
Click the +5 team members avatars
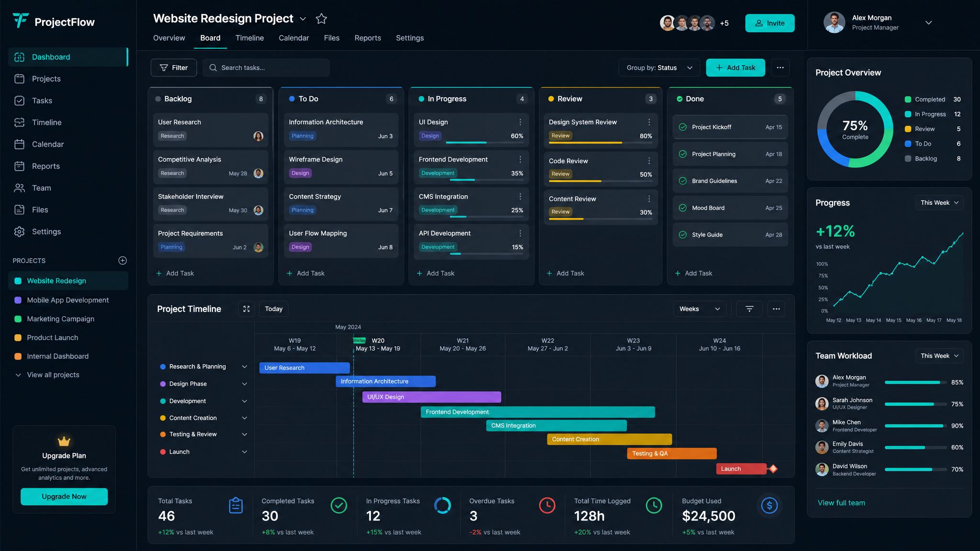694,23
